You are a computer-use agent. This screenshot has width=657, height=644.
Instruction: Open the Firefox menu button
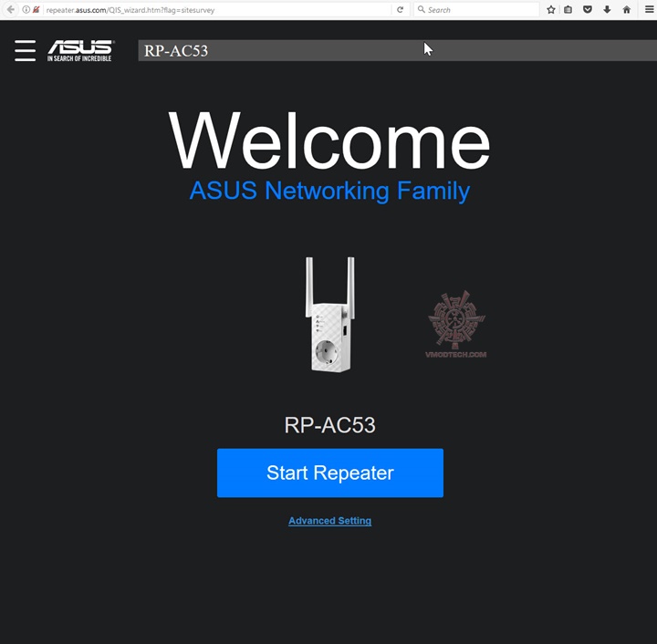tap(649, 10)
